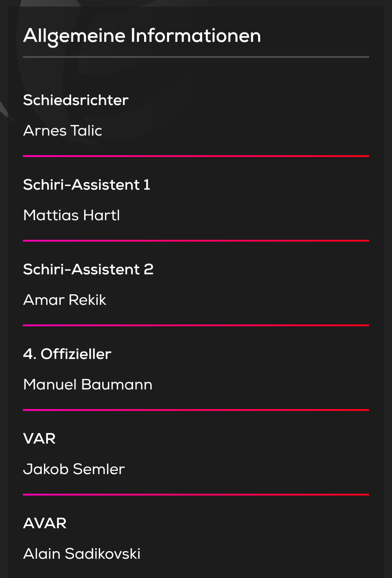Click the name Alain Sadikovski
This screenshot has height=578, width=392.
click(x=82, y=554)
